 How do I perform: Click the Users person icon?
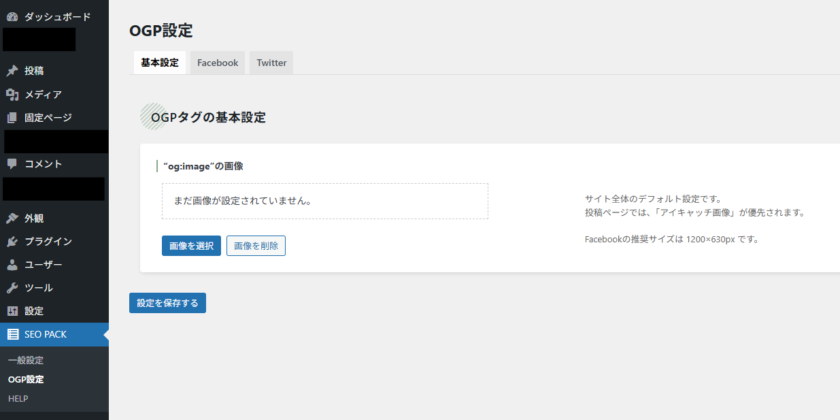point(12,265)
